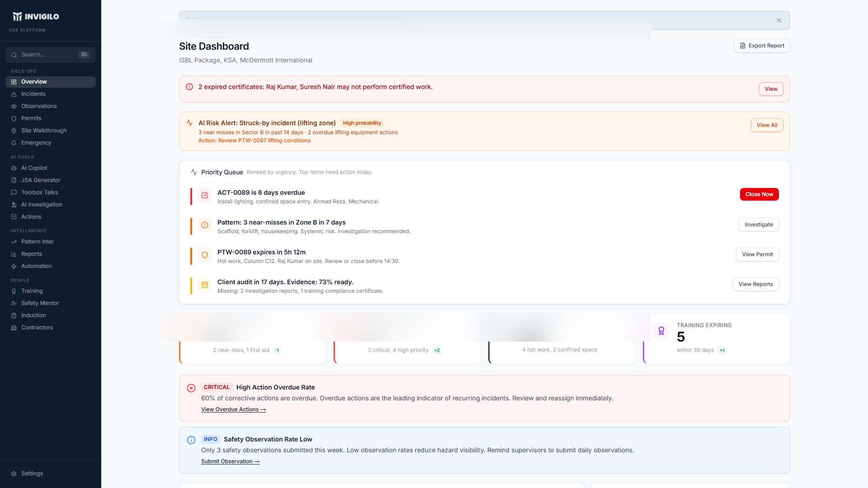This screenshot has height=488, width=868.
Task: Click View All on AI Risk Alert
Action: (x=767, y=125)
